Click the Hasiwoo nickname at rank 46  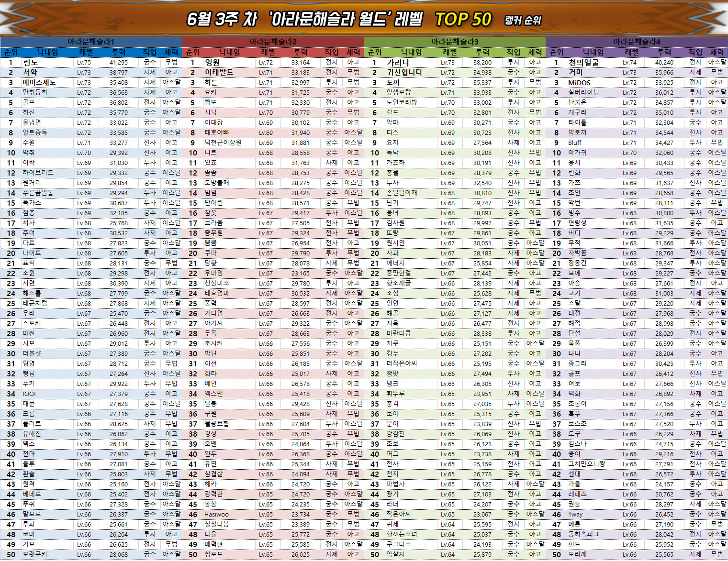click(216, 515)
